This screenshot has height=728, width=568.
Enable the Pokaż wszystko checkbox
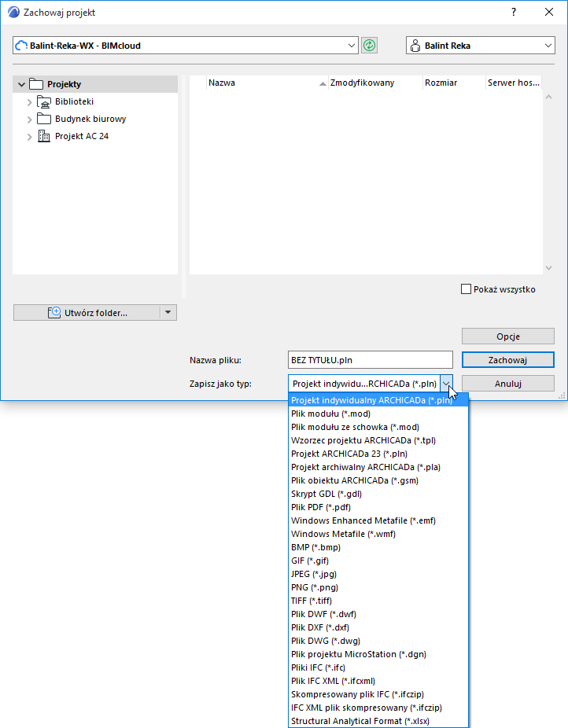pyautogui.click(x=466, y=289)
